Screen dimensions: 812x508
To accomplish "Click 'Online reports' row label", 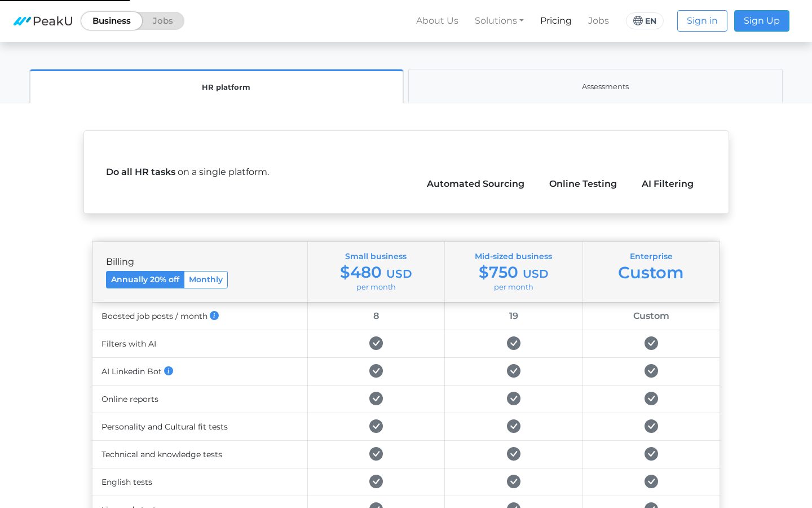I will click(x=130, y=399).
